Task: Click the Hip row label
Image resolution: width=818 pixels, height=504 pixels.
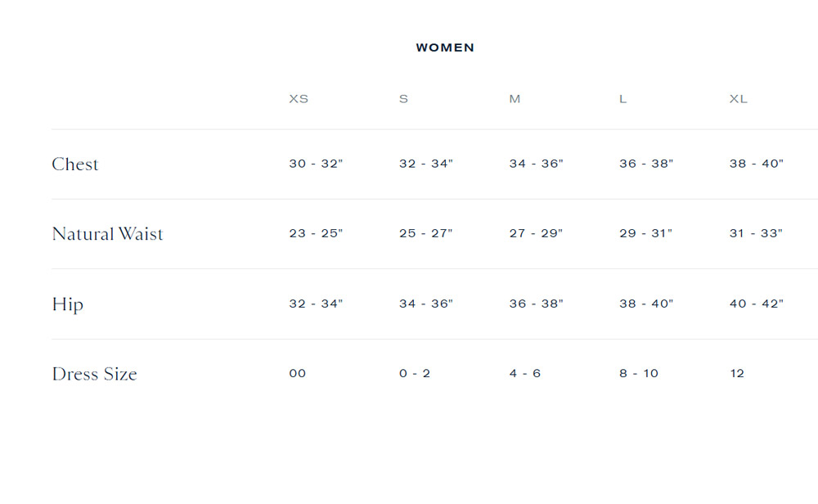Action: coord(68,304)
